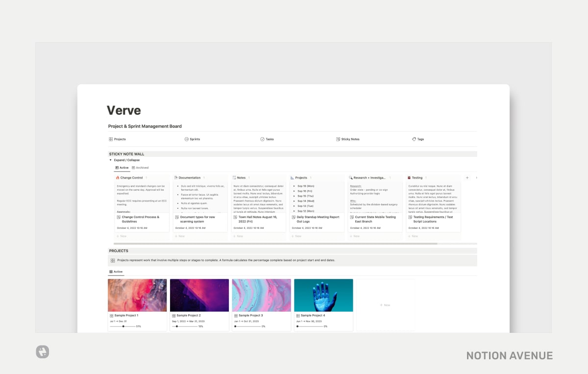The height and width of the screenshot is (374, 588).
Task: Click the flame icon on the Change Control column
Action: (x=118, y=177)
